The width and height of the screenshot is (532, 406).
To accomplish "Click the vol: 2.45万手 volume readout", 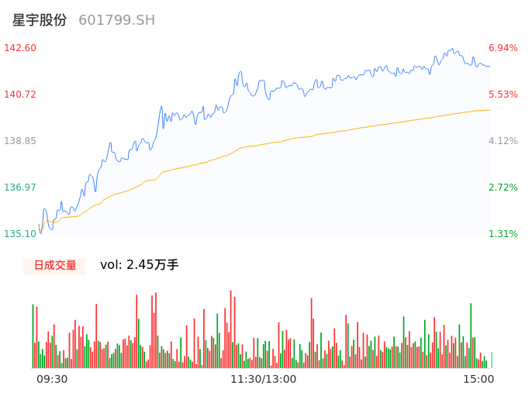I will [x=140, y=265].
